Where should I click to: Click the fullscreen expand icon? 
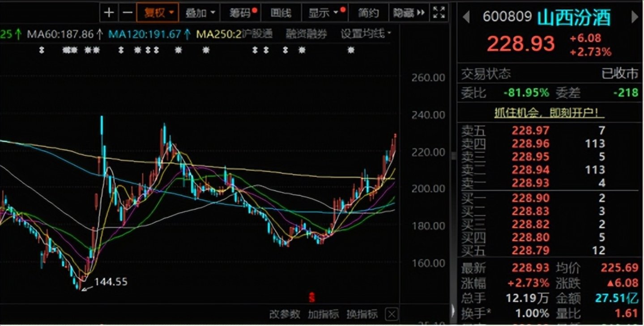(439, 13)
